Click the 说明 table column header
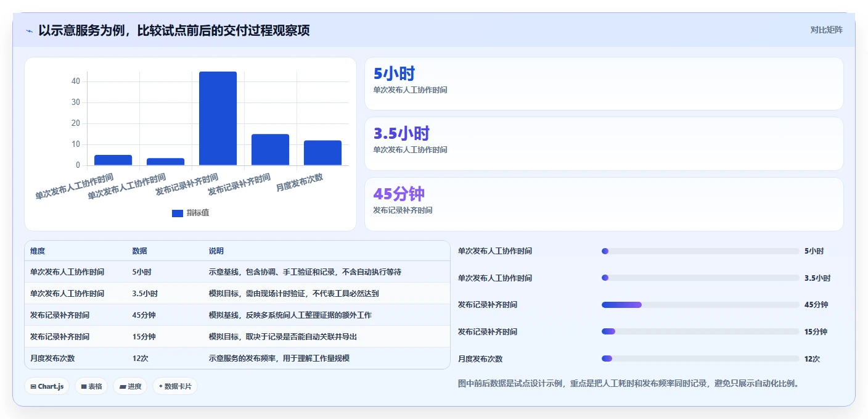Viewport: 868px width, 419px height. click(x=216, y=251)
